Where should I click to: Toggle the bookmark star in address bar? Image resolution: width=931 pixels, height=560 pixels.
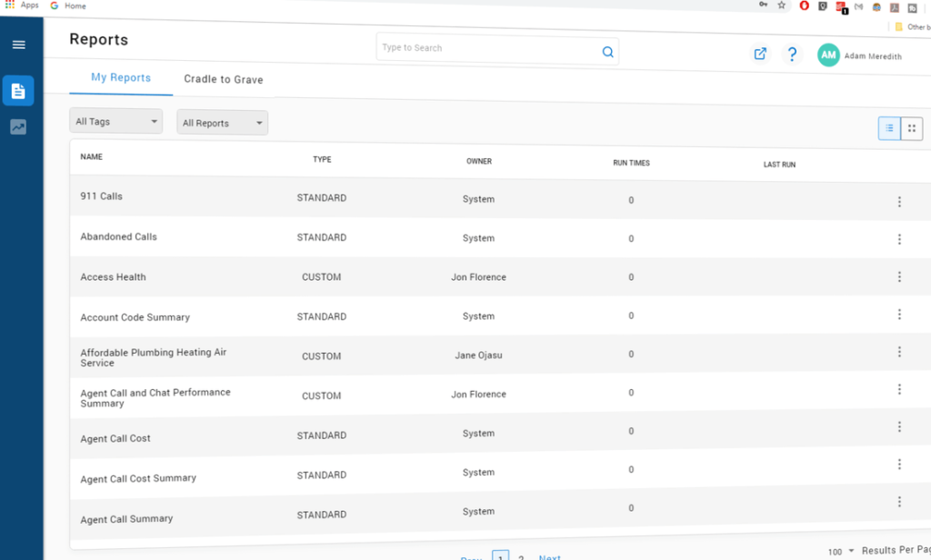click(780, 5)
